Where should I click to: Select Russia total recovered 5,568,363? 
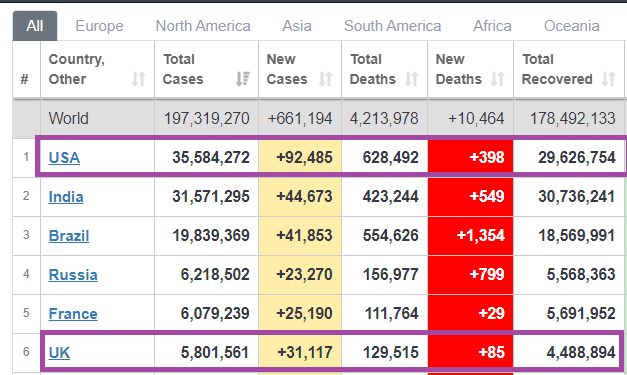click(x=581, y=275)
